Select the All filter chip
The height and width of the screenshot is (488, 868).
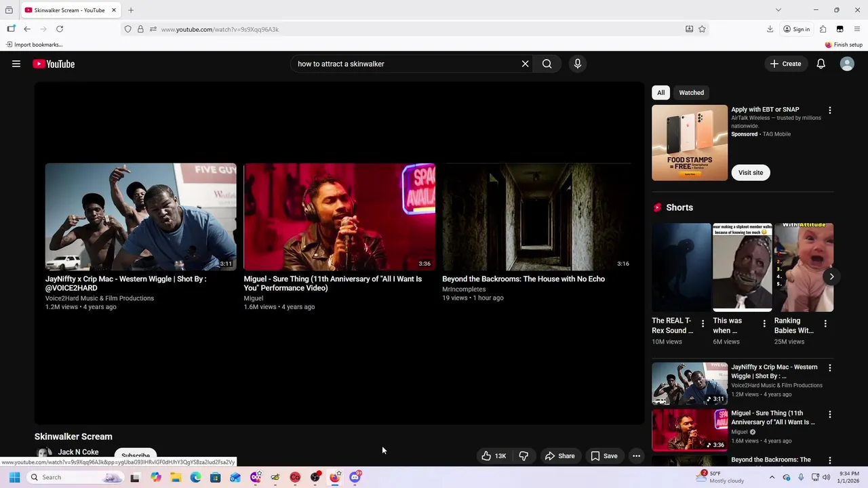click(660, 93)
